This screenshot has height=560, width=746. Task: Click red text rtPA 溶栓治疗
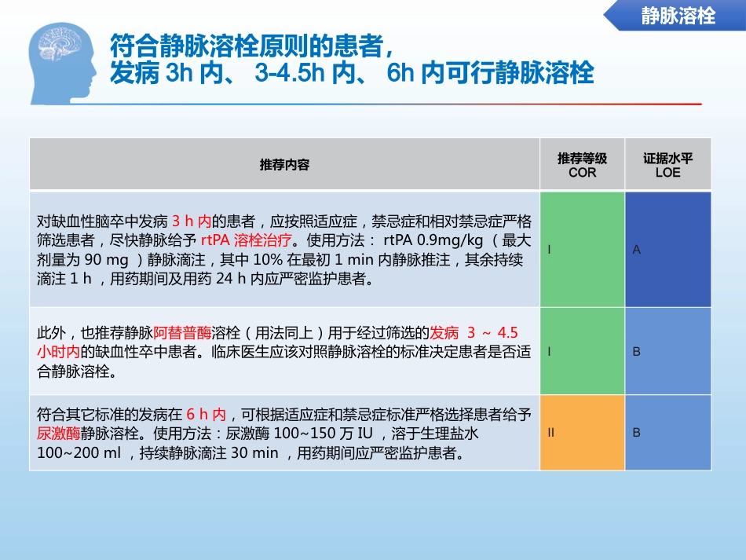pyautogui.click(x=247, y=240)
